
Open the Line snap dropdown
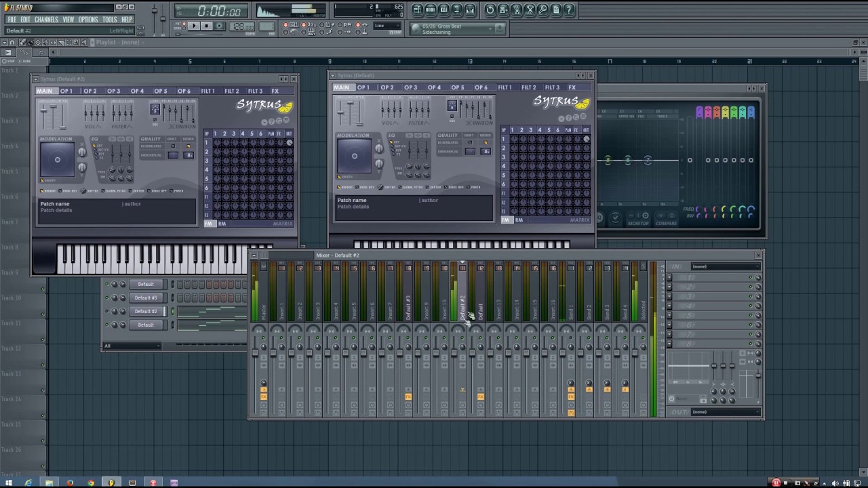click(x=387, y=26)
